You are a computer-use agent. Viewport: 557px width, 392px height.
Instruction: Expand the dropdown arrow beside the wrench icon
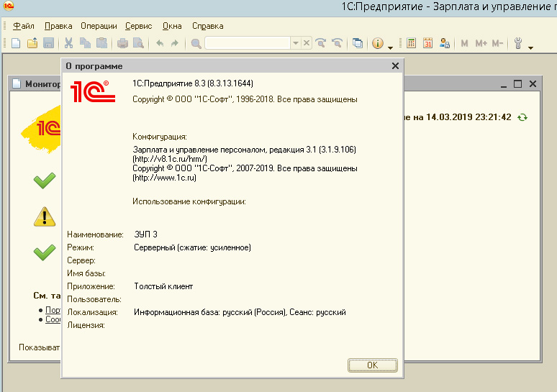[530, 47]
